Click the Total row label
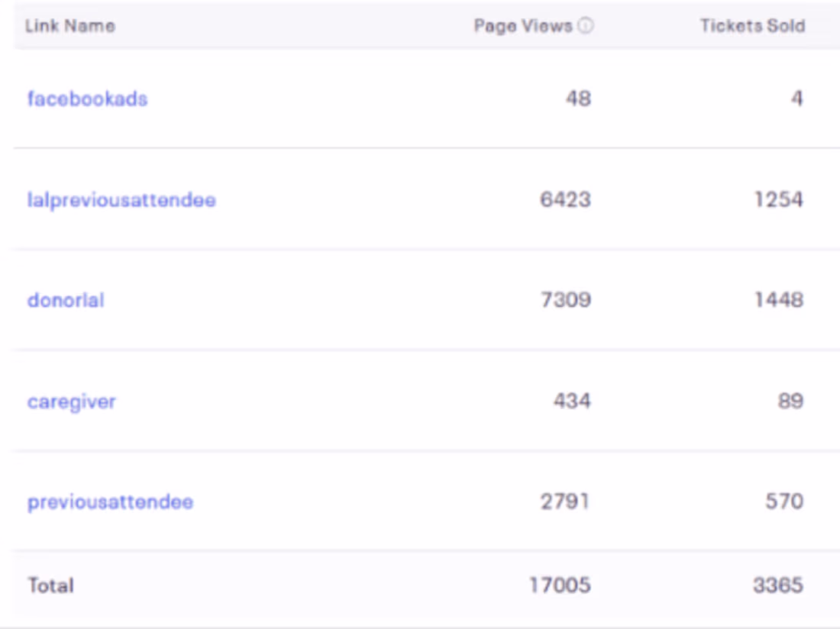 tap(51, 585)
